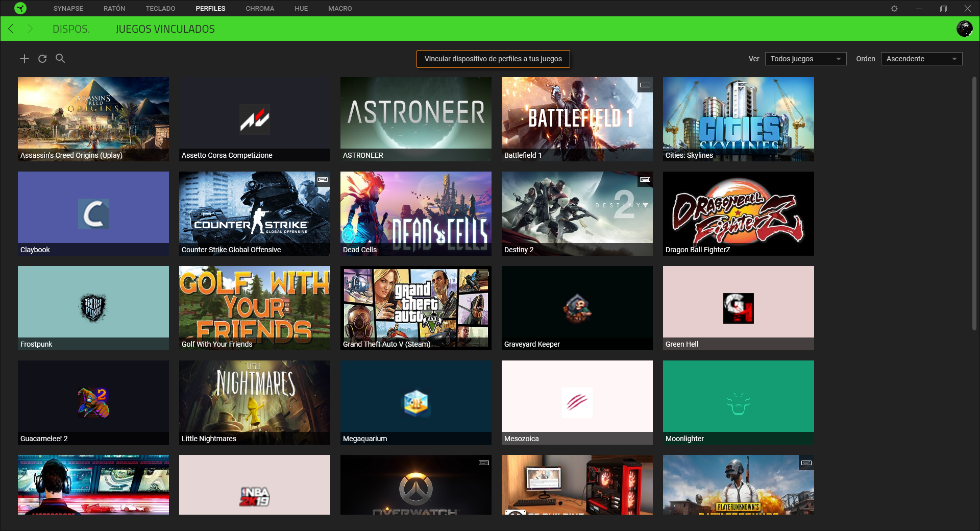Viewport: 980px width, 531px height.
Task: Open the Ver 'Todos juegos' dropdown
Action: (805, 59)
